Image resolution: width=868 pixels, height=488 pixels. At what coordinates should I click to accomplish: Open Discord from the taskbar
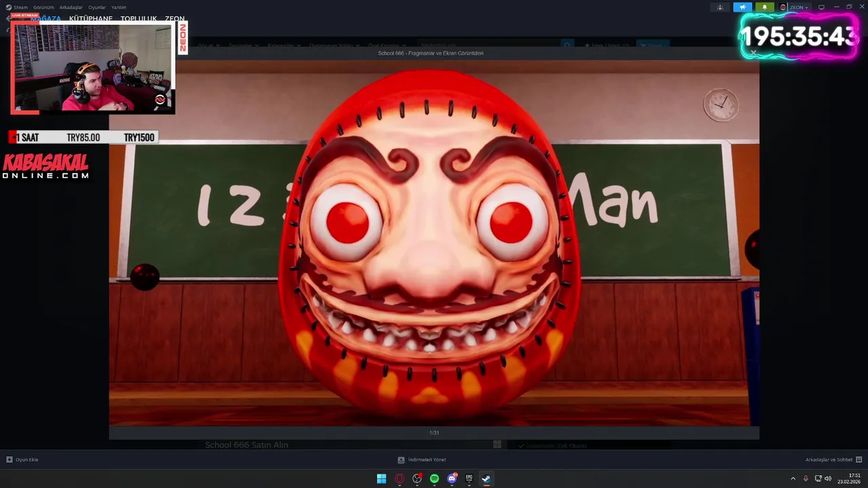pos(452,479)
